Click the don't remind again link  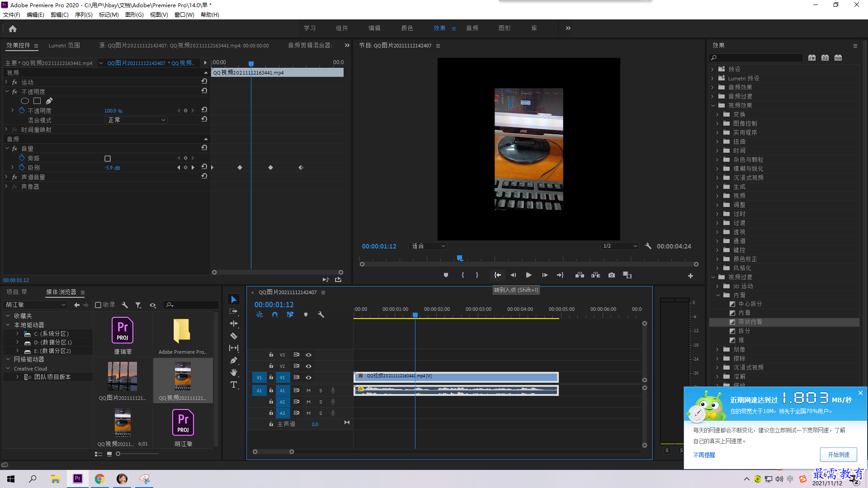click(704, 455)
